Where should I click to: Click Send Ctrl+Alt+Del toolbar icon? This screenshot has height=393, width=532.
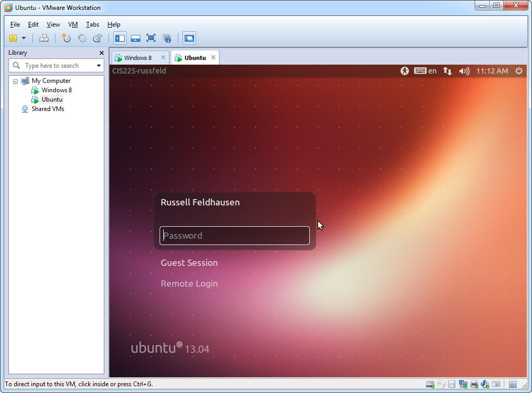pyautogui.click(x=44, y=38)
